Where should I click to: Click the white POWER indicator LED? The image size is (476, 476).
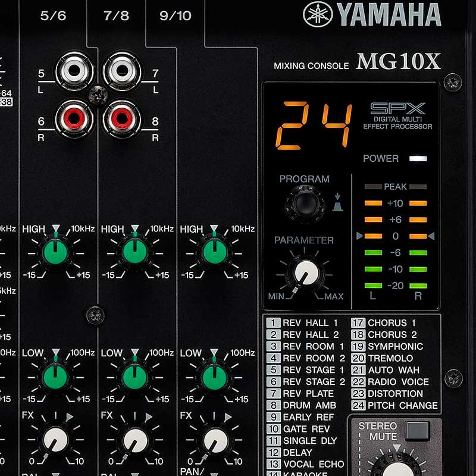418,158
